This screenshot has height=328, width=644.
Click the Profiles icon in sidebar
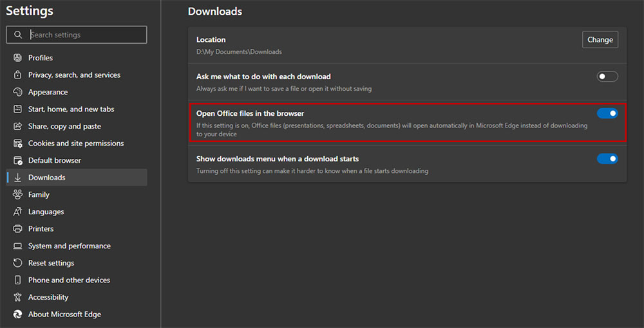click(x=17, y=58)
